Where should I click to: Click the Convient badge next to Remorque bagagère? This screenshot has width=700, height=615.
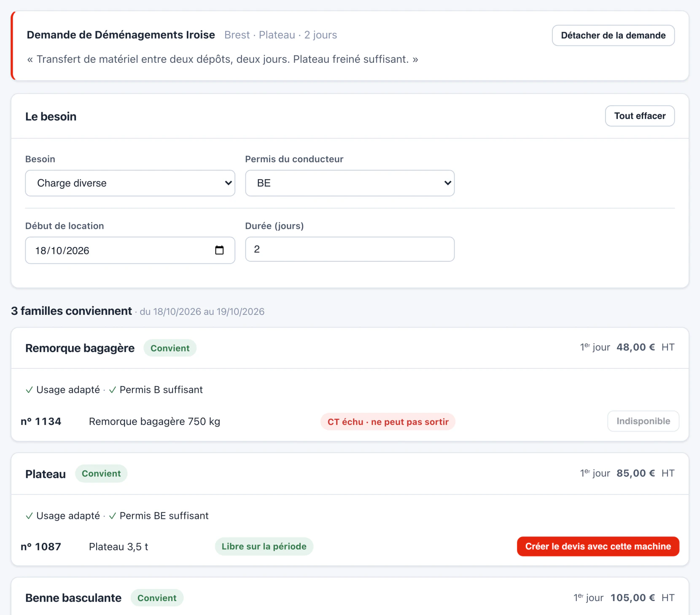click(x=170, y=348)
